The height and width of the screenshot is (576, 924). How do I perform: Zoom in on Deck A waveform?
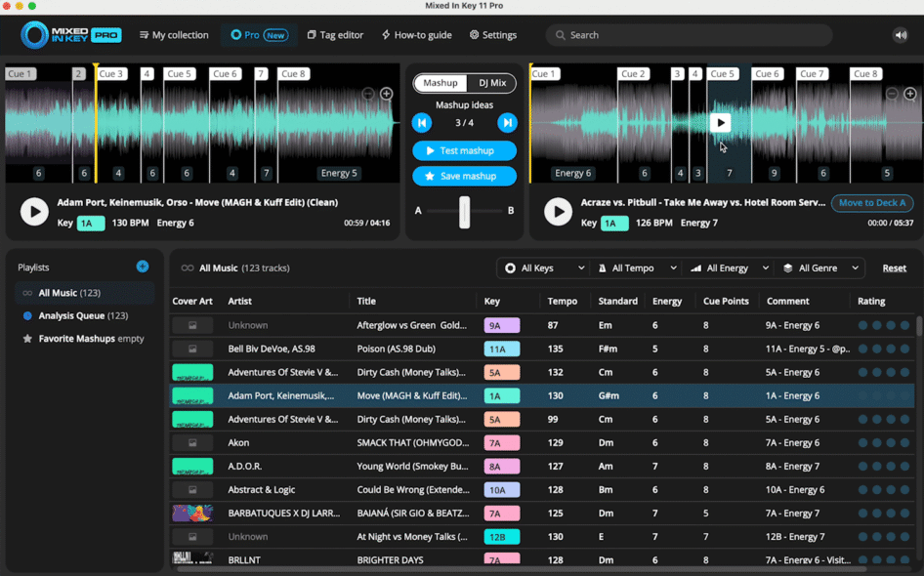[387, 94]
